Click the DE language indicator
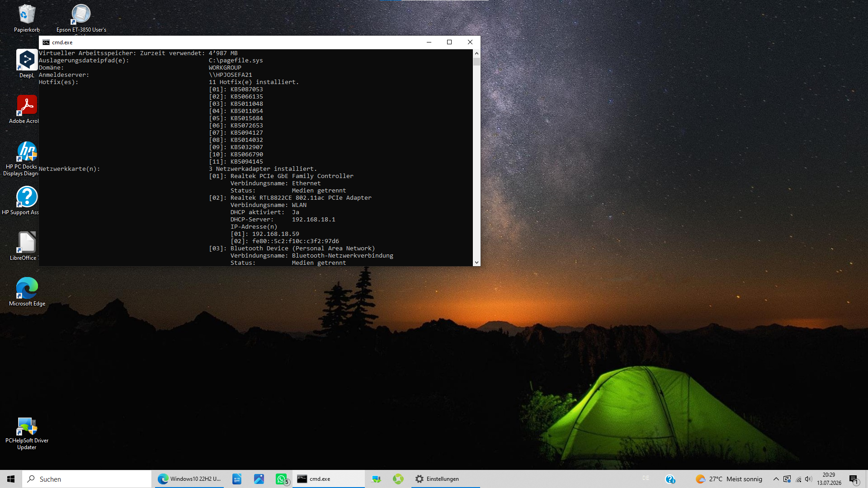 [x=646, y=478]
